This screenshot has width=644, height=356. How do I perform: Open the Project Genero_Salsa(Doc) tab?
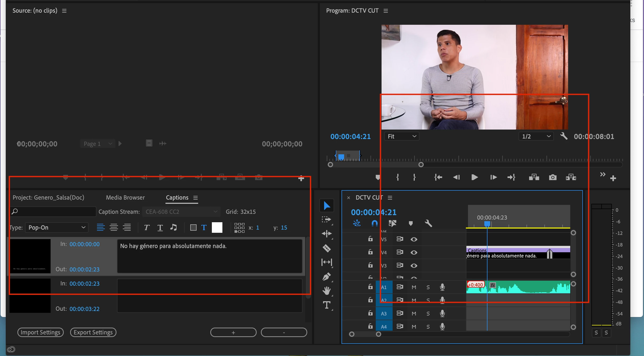[48, 197]
